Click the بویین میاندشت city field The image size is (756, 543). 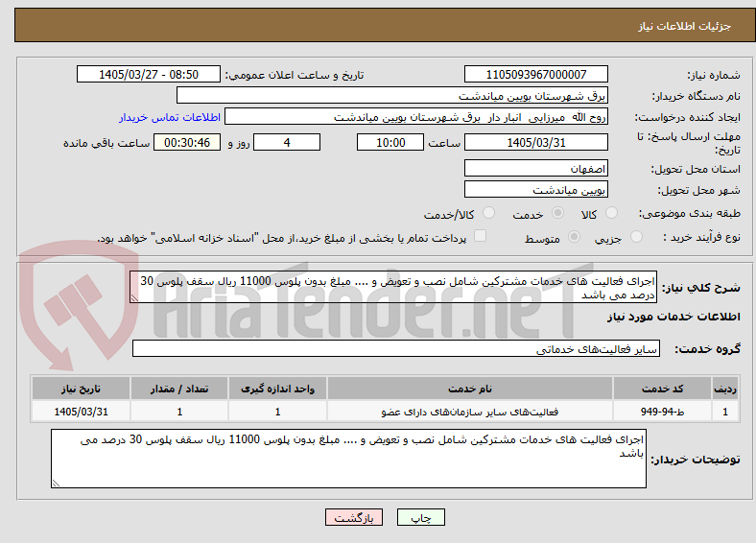pyautogui.click(x=535, y=189)
